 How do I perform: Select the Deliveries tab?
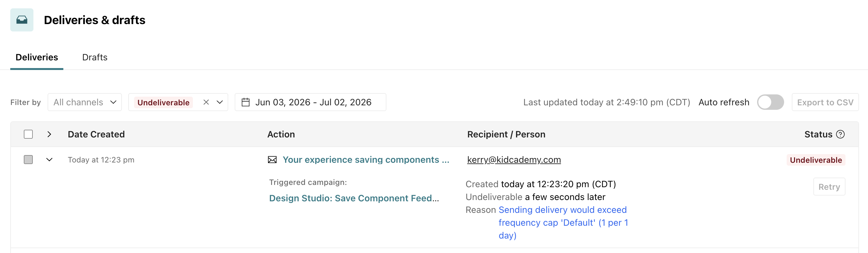tap(37, 57)
